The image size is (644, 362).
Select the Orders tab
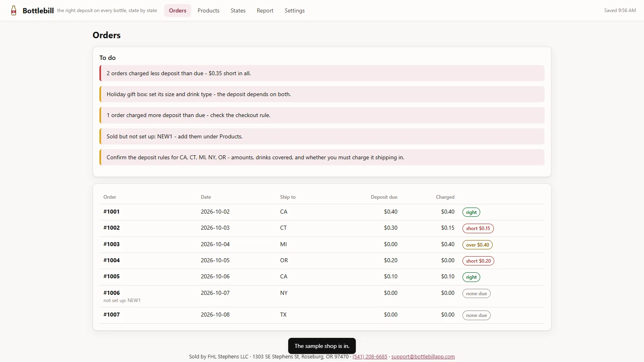coord(178,10)
